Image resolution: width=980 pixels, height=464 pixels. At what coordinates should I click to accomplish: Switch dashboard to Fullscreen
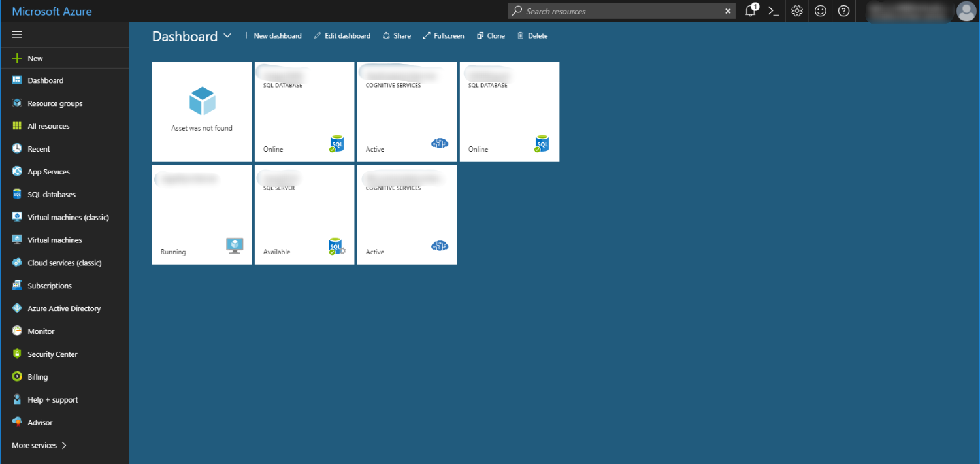coord(444,36)
